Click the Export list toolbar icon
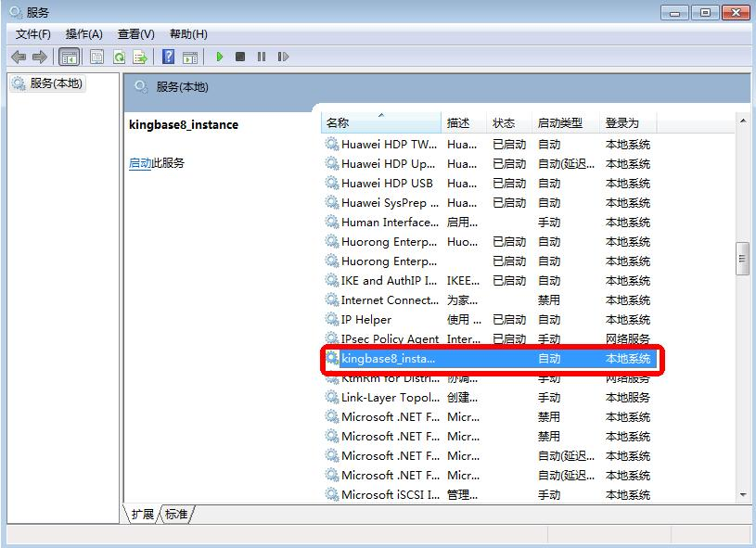The image size is (756, 548). pyautogui.click(x=140, y=57)
